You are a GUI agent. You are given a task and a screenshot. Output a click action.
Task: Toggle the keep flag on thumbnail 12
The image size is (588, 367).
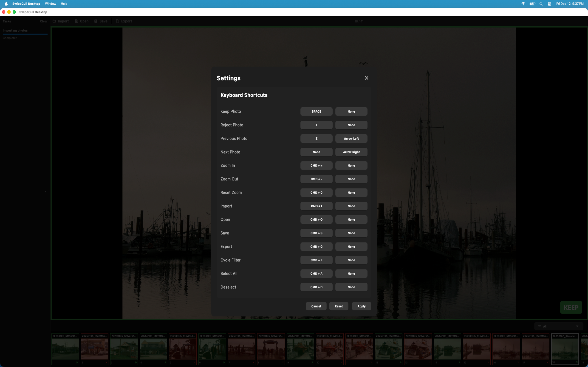[401, 363]
